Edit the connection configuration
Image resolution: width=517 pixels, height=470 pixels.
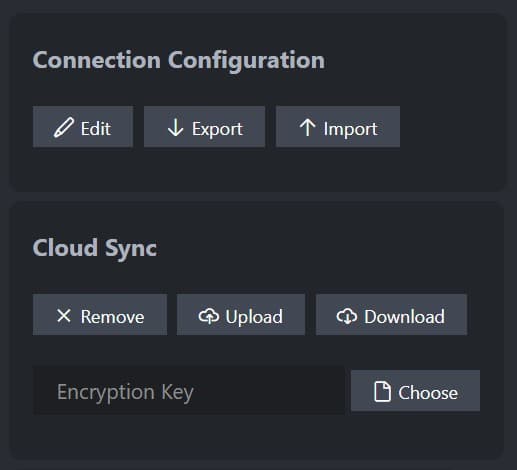pyautogui.click(x=83, y=127)
